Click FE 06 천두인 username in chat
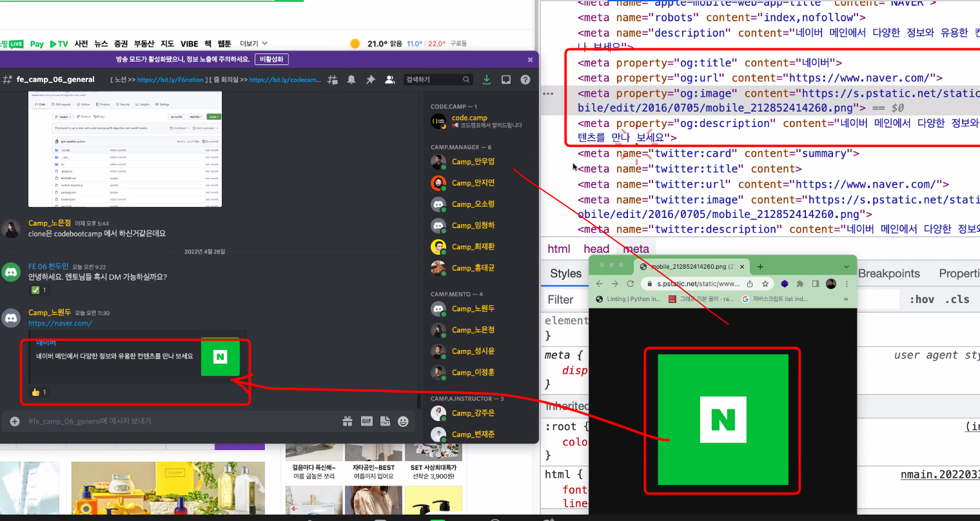The image size is (980, 521). tap(48, 266)
